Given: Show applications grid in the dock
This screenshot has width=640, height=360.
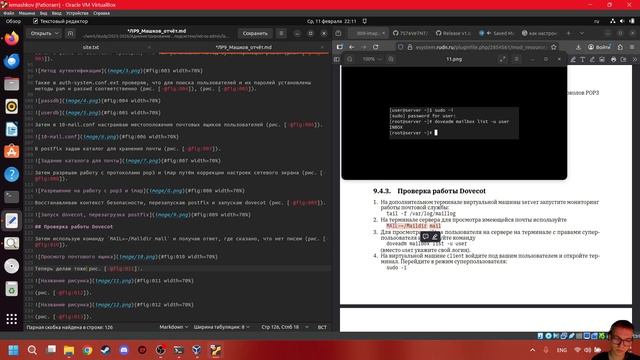Looking at the screenshot, I should coord(11,319).
